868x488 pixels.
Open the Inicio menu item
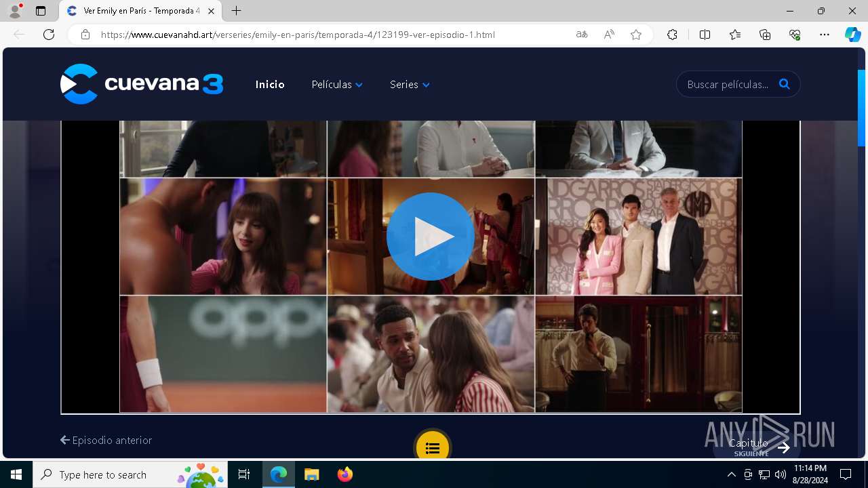(x=270, y=85)
